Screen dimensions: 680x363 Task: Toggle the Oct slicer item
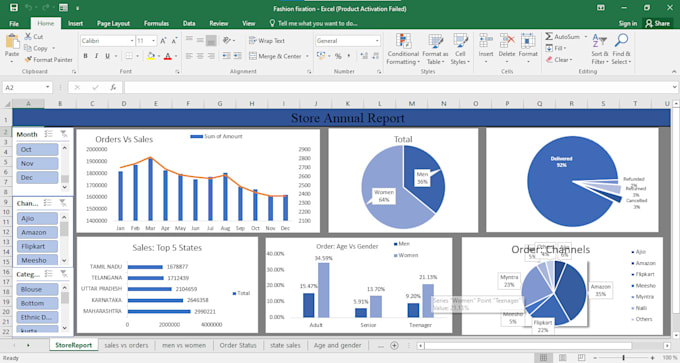point(37,149)
